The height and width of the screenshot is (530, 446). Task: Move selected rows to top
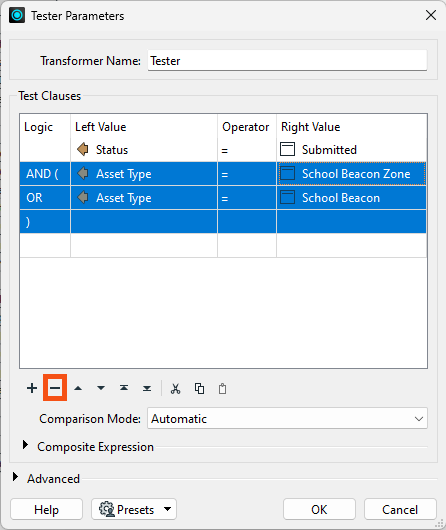[x=124, y=388]
